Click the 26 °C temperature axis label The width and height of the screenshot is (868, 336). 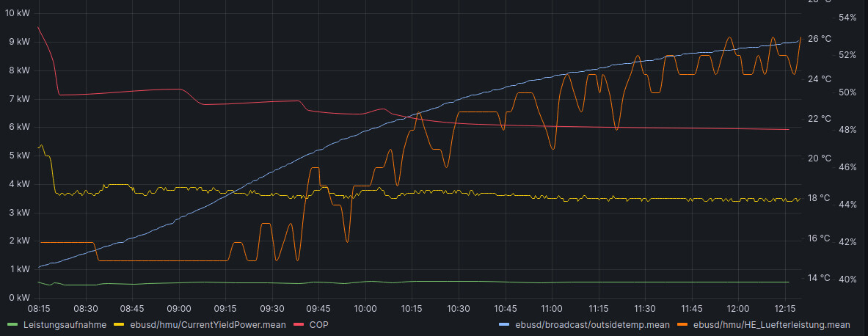click(820, 39)
